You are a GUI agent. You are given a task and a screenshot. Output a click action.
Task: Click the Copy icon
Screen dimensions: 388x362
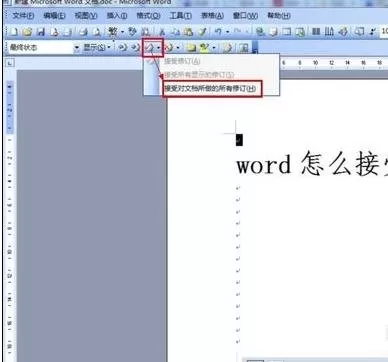(x=175, y=32)
